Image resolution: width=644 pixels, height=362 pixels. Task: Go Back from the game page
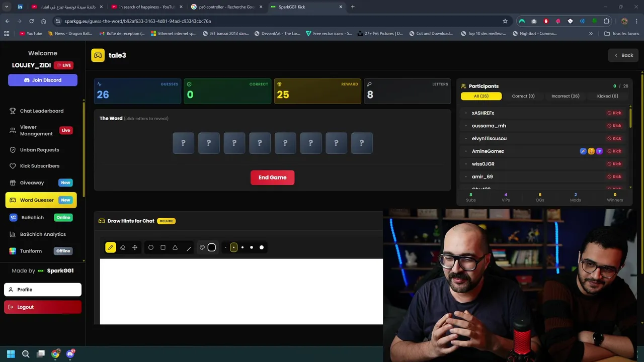(623, 55)
